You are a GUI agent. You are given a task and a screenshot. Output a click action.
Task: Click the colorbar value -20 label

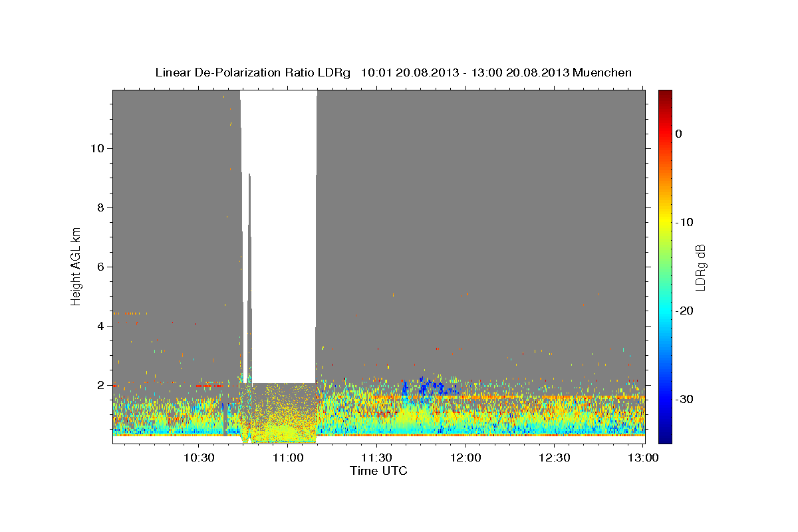pyautogui.click(x=685, y=311)
